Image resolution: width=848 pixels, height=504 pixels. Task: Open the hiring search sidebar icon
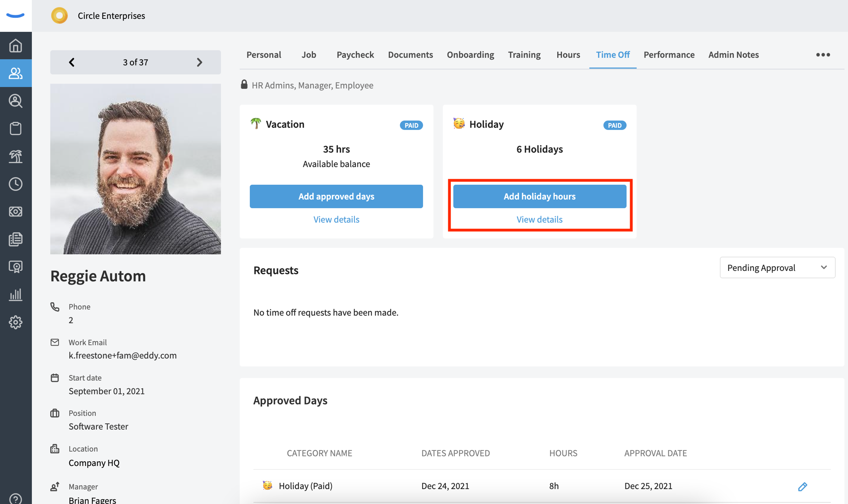tap(16, 101)
